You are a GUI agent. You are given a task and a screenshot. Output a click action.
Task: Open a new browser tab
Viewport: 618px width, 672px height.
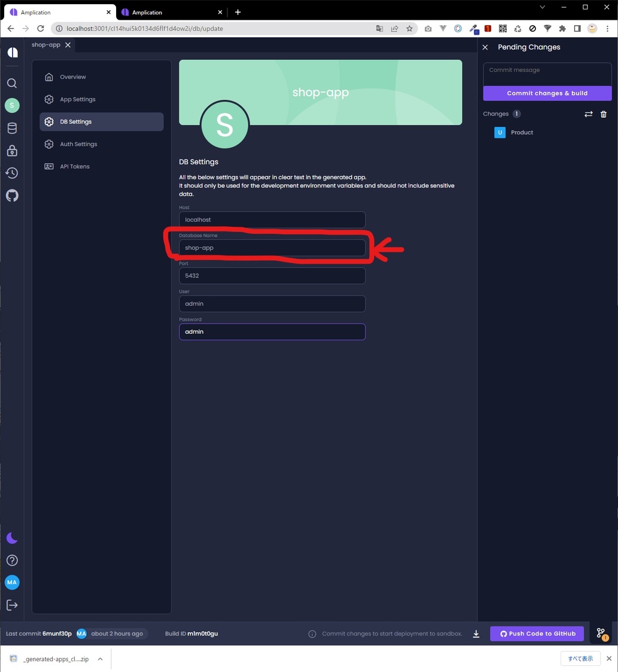238,13
